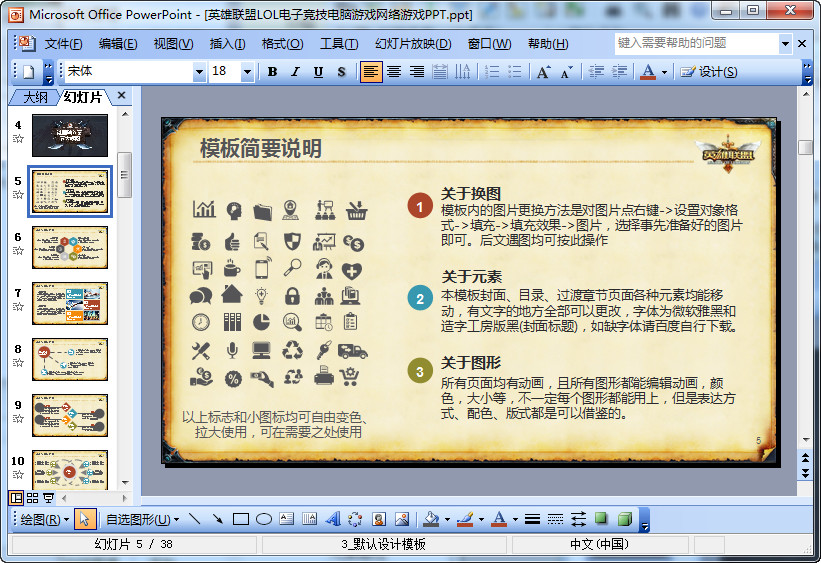Open the 视图(V) menu
Viewport: 821px width, 563px height.
point(173,44)
